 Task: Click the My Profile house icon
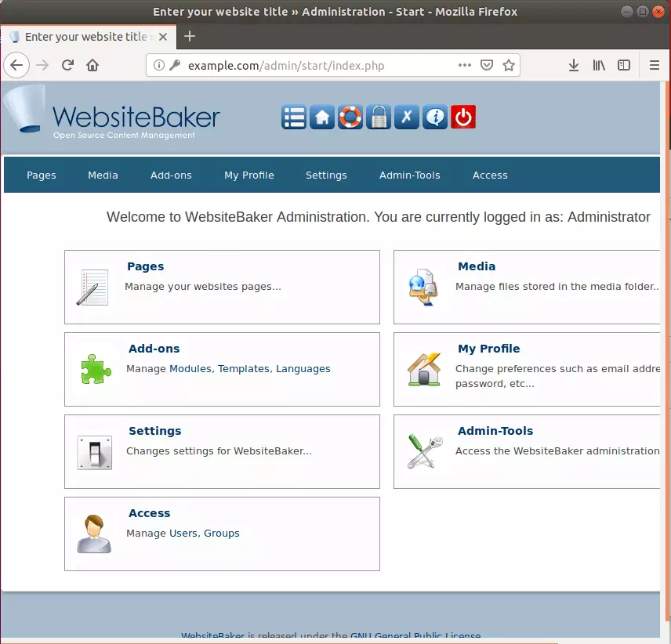click(x=424, y=370)
